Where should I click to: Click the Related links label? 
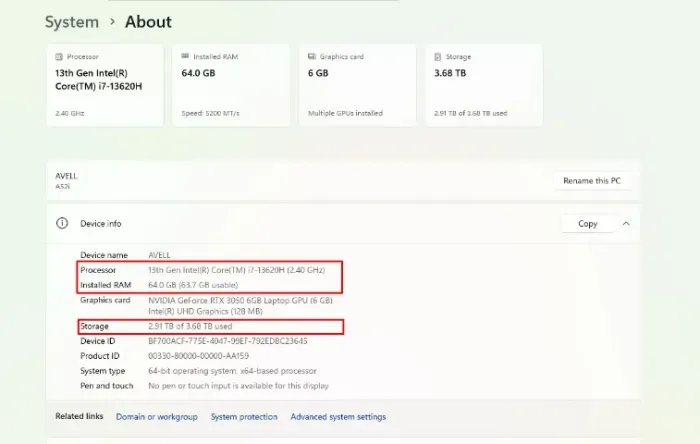coord(79,416)
